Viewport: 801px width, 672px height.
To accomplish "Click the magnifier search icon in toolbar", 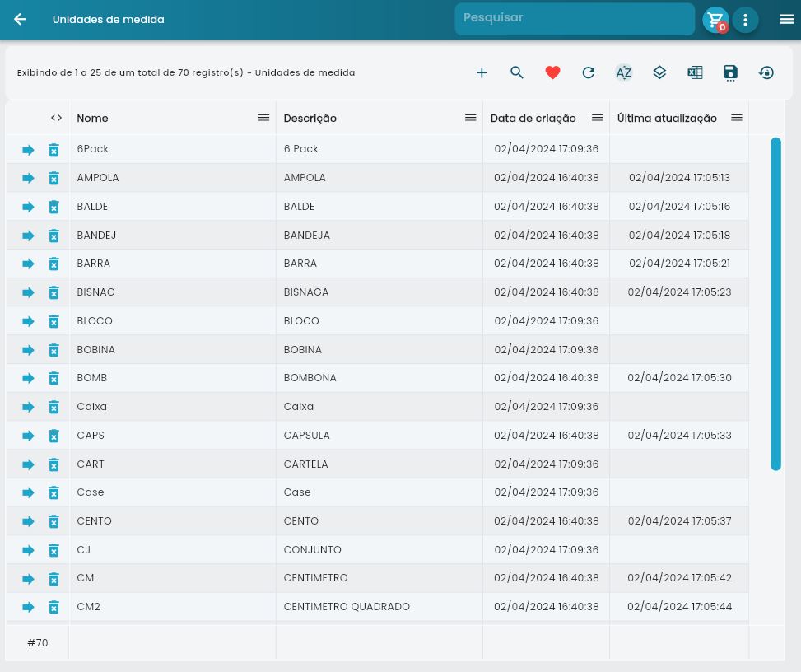I will (517, 72).
